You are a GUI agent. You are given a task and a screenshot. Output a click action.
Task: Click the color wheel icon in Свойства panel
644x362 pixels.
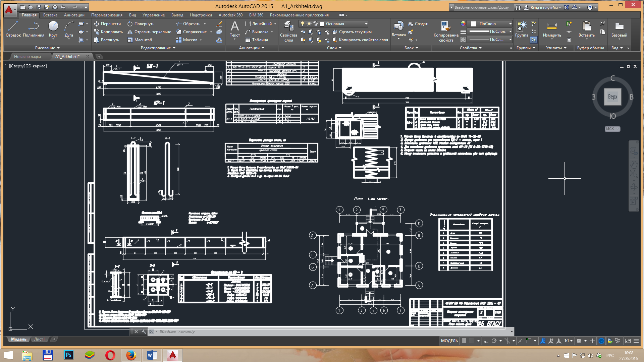(x=463, y=23)
